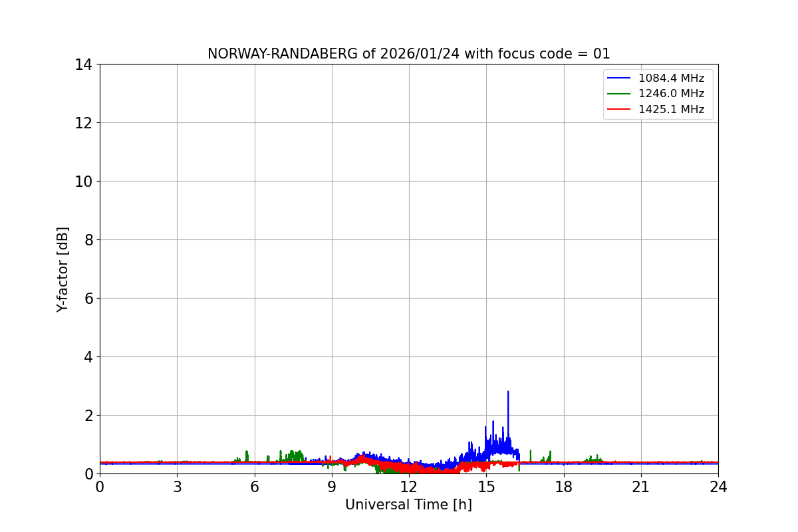Select the 1425.1 MHz legend label

tap(671, 110)
